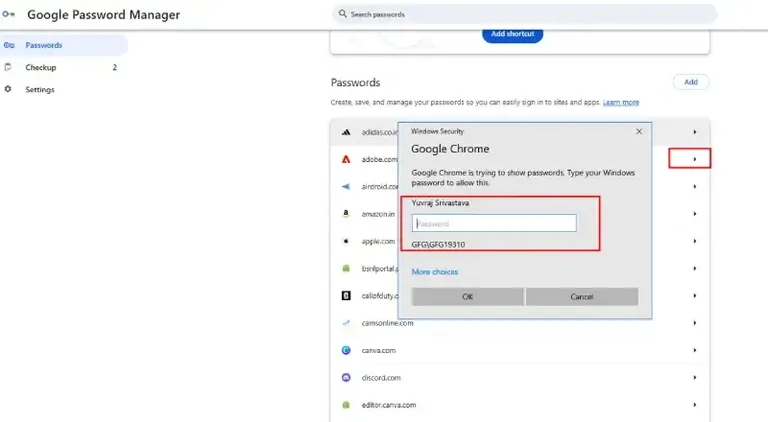768x422 pixels.
Task: Click the search magnifier icon
Action: 342,14
